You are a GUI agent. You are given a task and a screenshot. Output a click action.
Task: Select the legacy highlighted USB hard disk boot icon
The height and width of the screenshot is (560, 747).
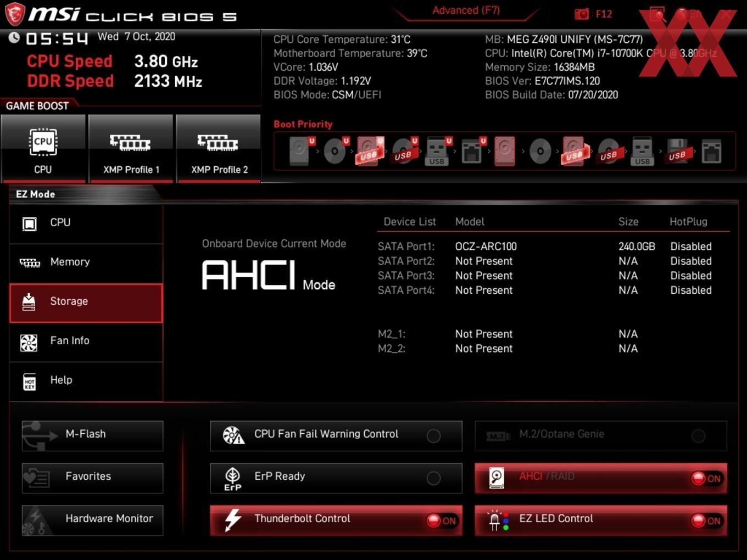(x=575, y=151)
